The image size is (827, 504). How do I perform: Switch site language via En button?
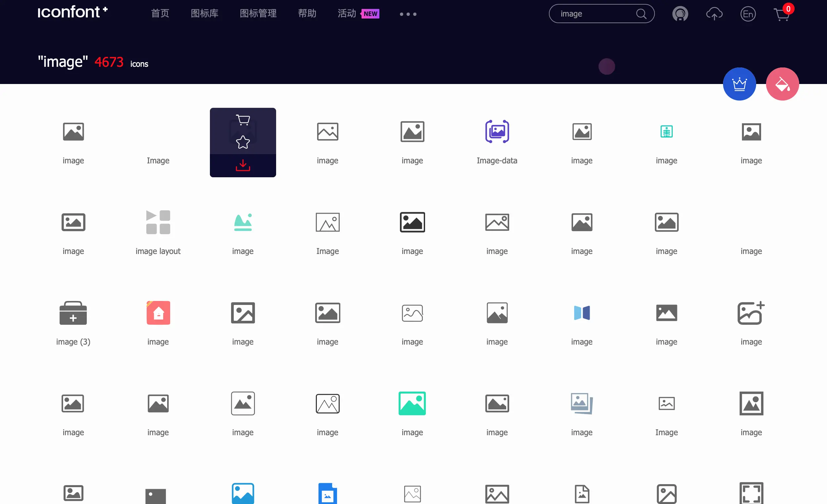pos(748,14)
